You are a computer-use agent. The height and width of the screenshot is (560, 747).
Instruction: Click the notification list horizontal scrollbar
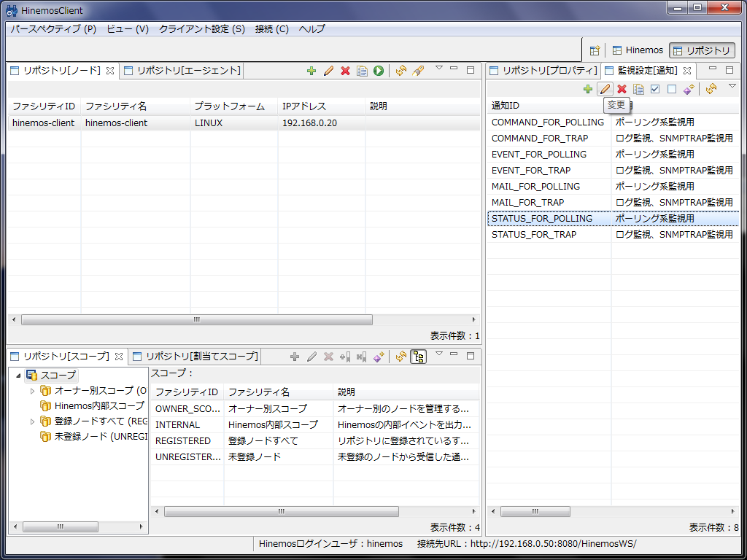pyautogui.click(x=535, y=512)
